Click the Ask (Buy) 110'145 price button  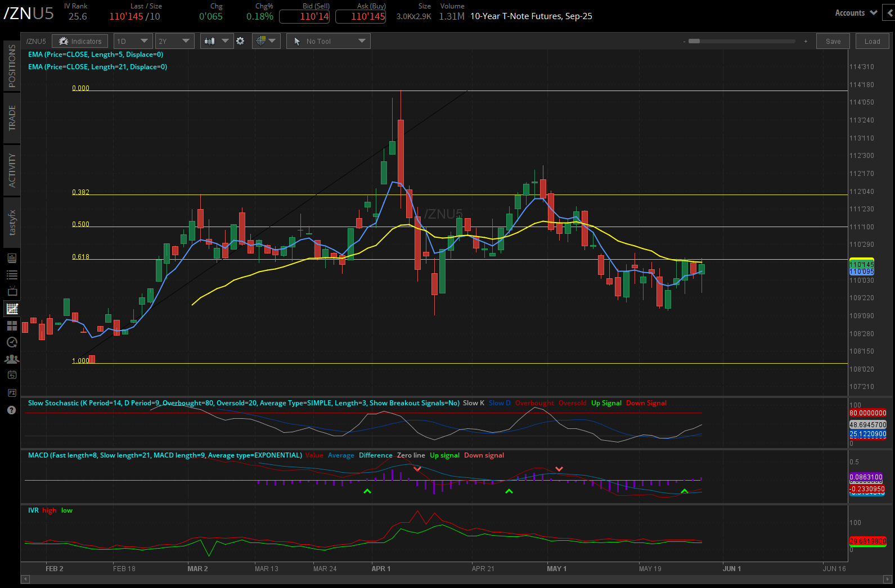(x=361, y=16)
